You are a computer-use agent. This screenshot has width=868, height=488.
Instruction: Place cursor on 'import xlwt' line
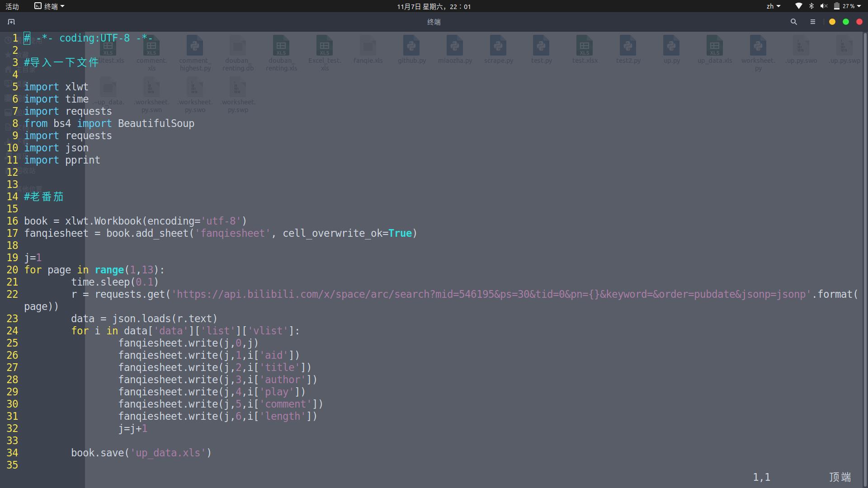(x=56, y=87)
